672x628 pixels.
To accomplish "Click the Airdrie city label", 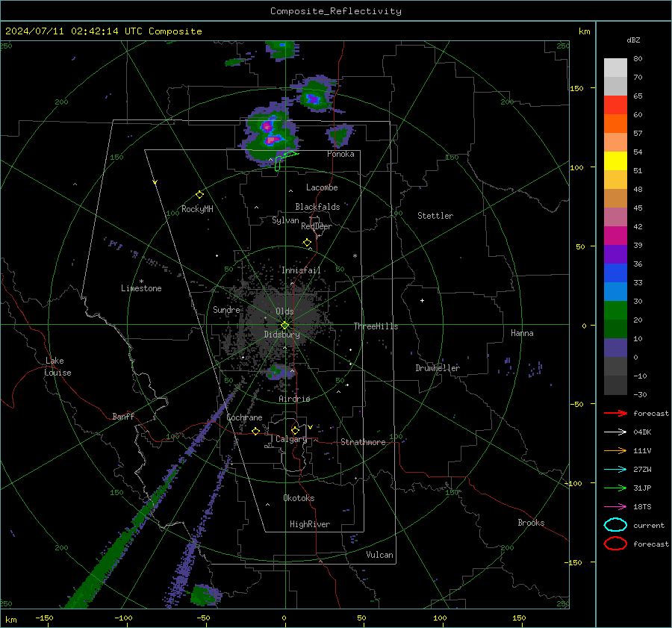I will 294,399.
